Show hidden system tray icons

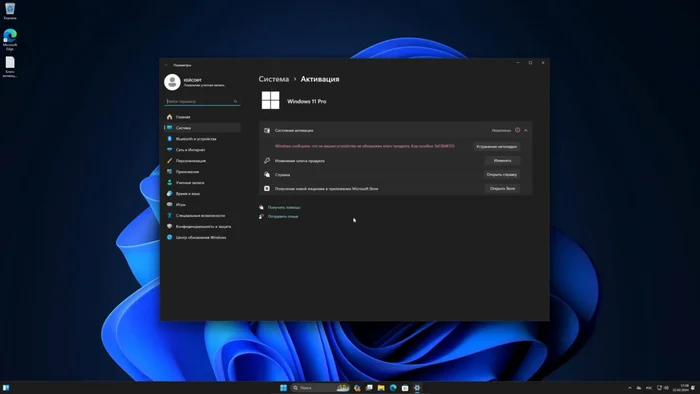tap(630, 388)
